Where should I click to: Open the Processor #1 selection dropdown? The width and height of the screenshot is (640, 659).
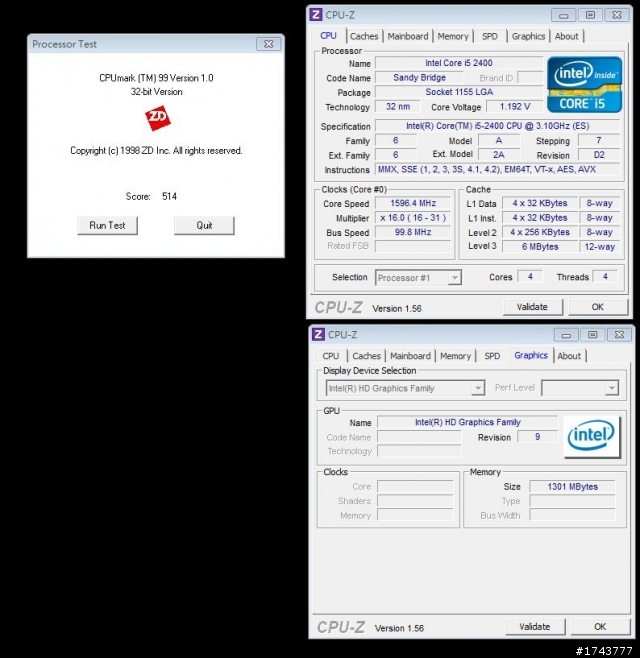click(454, 278)
